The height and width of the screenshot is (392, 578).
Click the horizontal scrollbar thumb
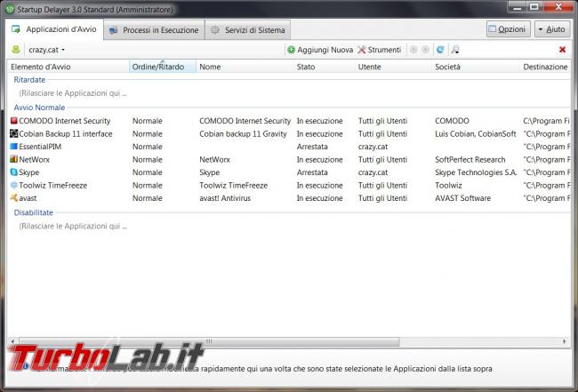(209, 342)
